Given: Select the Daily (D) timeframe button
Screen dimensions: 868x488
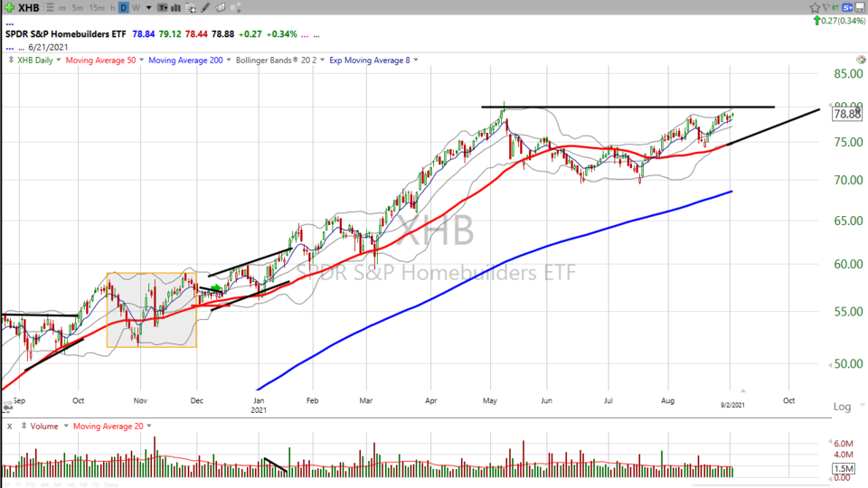Looking at the screenshot, I should pos(124,8).
